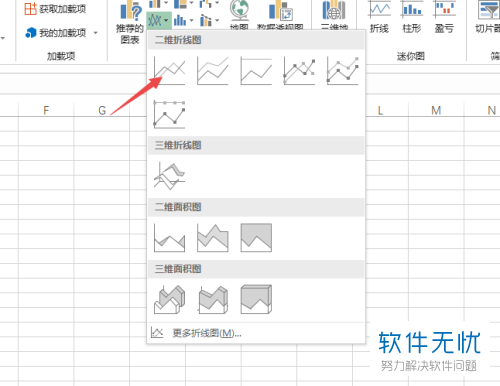The width and height of the screenshot is (500, 386).
Task: Open 我的加载项 add-ins
Action: [55, 33]
